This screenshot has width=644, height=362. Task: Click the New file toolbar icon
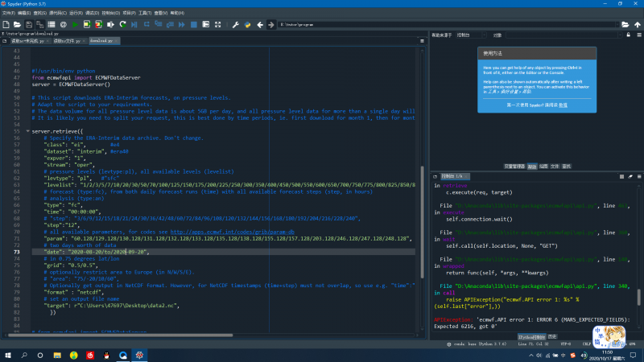[7, 25]
